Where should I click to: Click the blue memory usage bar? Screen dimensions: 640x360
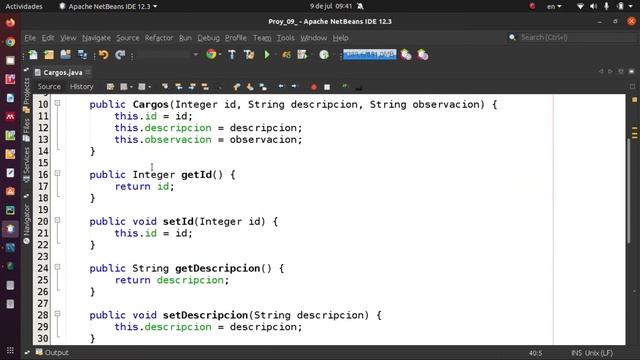[369, 54]
